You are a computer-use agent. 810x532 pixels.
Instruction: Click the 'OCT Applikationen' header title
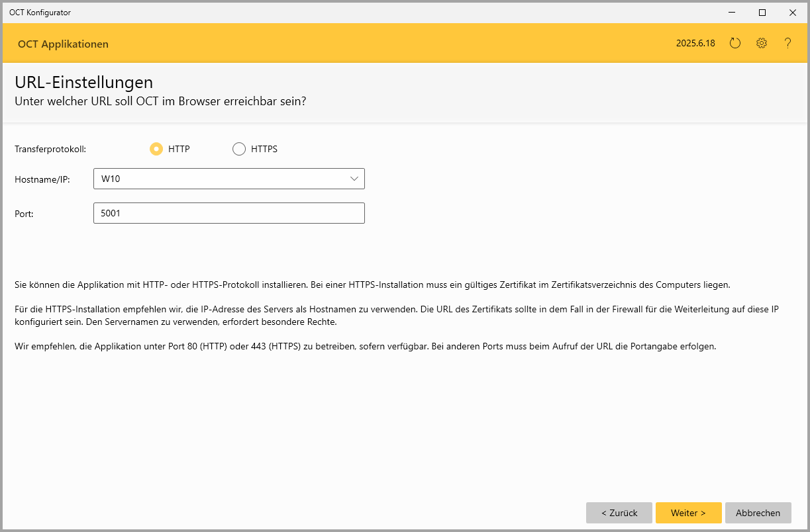[x=64, y=44]
